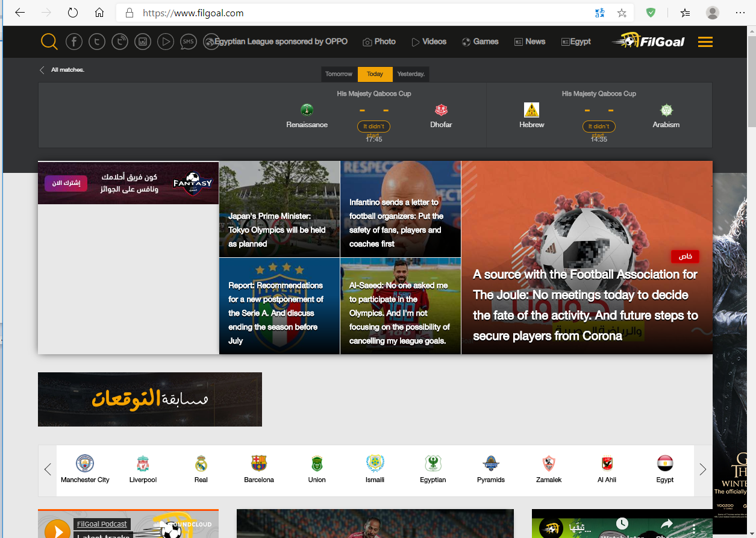
Task: Open the Videos section
Action: click(429, 42)
